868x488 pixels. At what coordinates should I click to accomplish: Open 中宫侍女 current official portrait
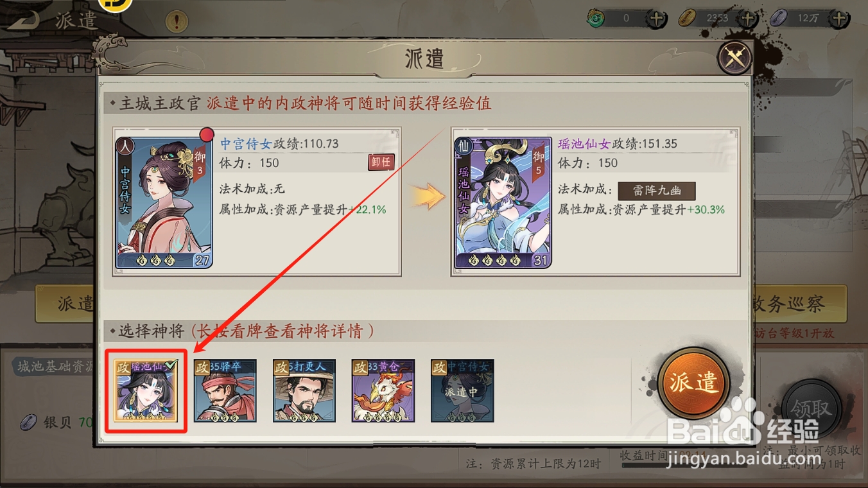(164, 202)
